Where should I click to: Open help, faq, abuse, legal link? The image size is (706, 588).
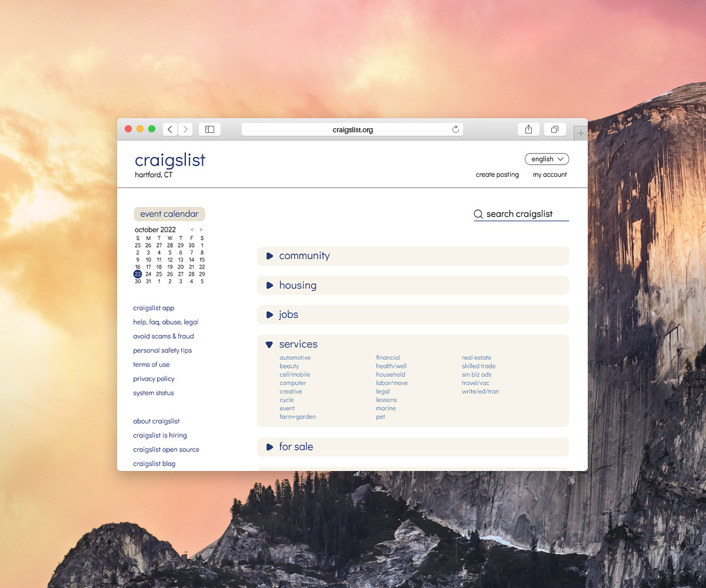(x=166, y=322)
